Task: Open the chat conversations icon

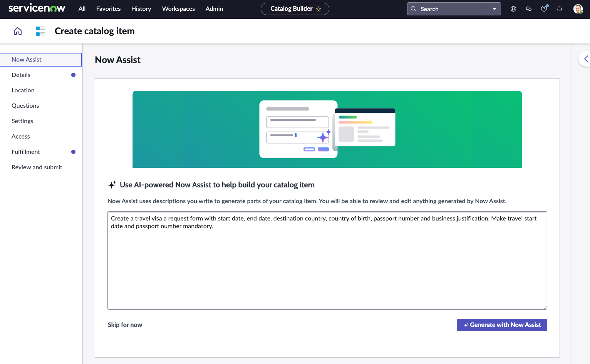Action: 529,9
